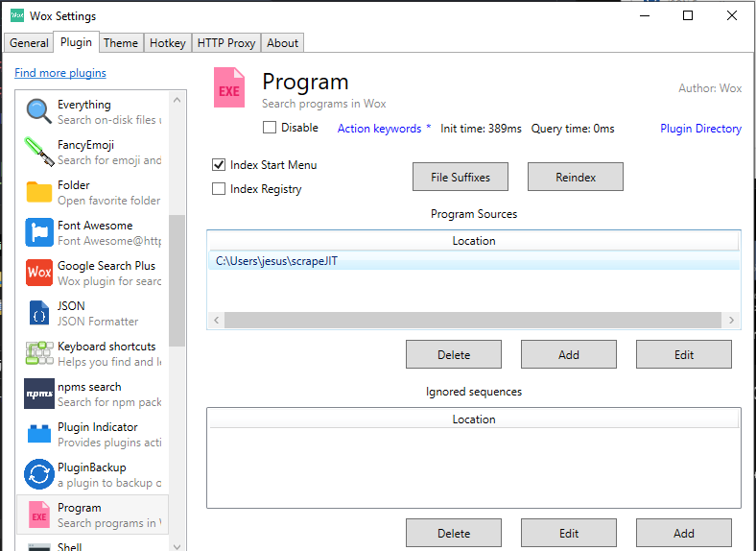The height and width of the screenshot is (551, 756).
Task: Toggle the Disable plugin checkbox
Action: (x=270, y=128)
